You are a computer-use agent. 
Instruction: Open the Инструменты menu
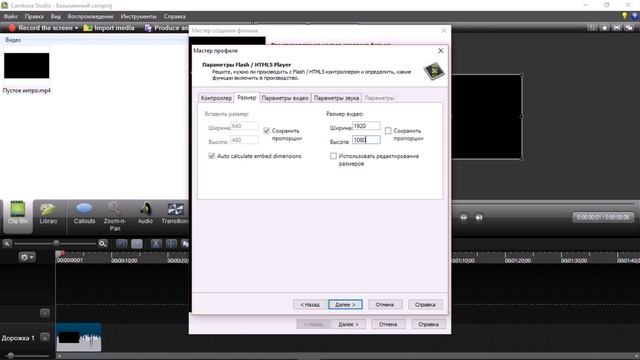pyautogui.click(x=138, y=16)
